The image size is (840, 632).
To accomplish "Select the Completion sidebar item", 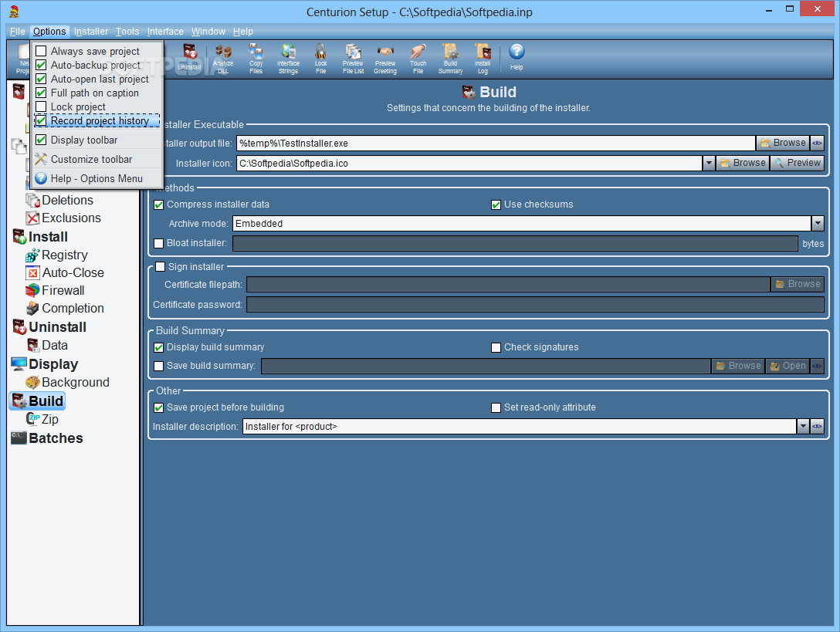I will pyautogui.click(x=65, y=308).
